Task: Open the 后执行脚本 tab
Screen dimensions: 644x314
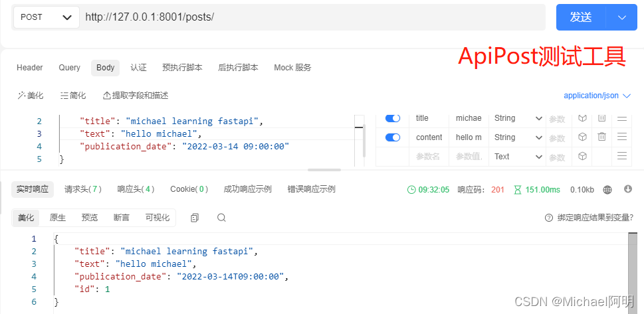Action: click(x=238, y=68)
